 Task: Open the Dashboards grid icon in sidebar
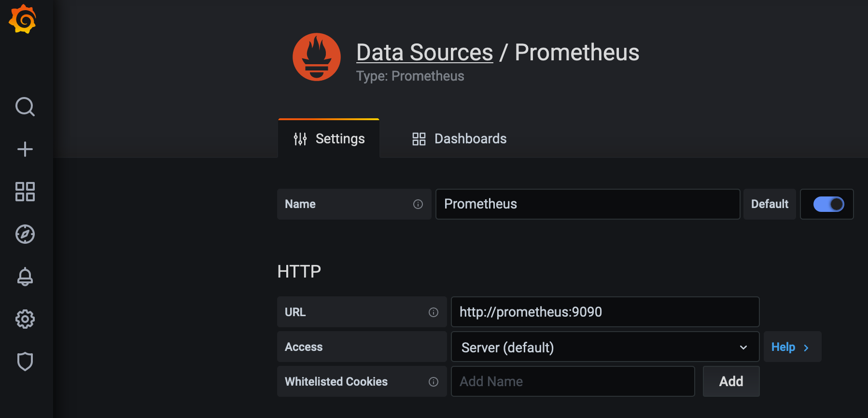25,192
